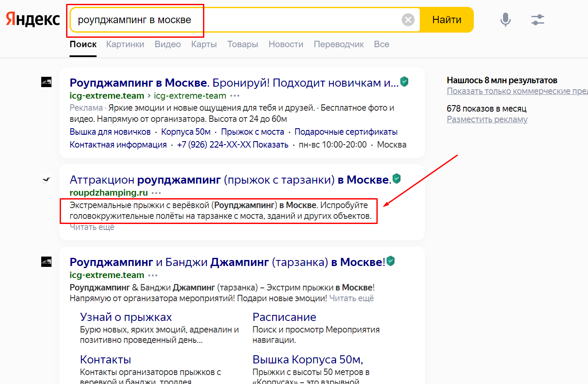Click the Поиск и просмотр Мероприятия description
Viewport: 588px width, 384px height.
(x=316, y=335)
